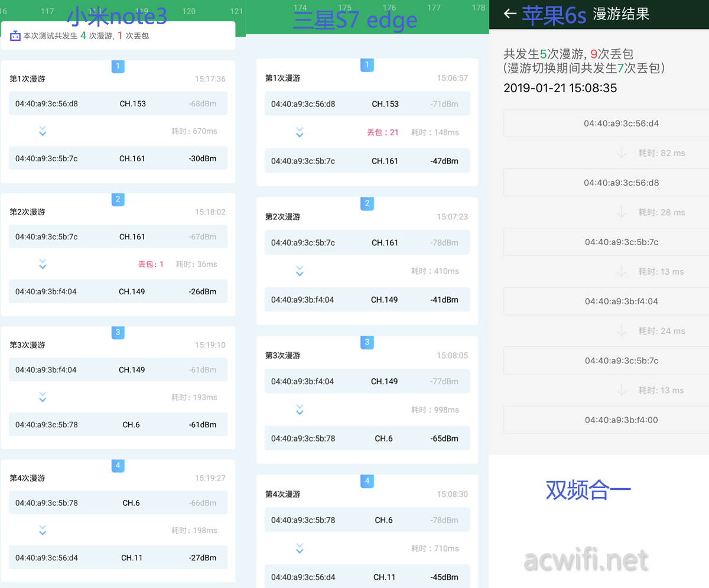Viewport: 709px width, 588px height.
Task: Select the timestamp 2019-01-21 15:08:35
Action: [560, 88]
